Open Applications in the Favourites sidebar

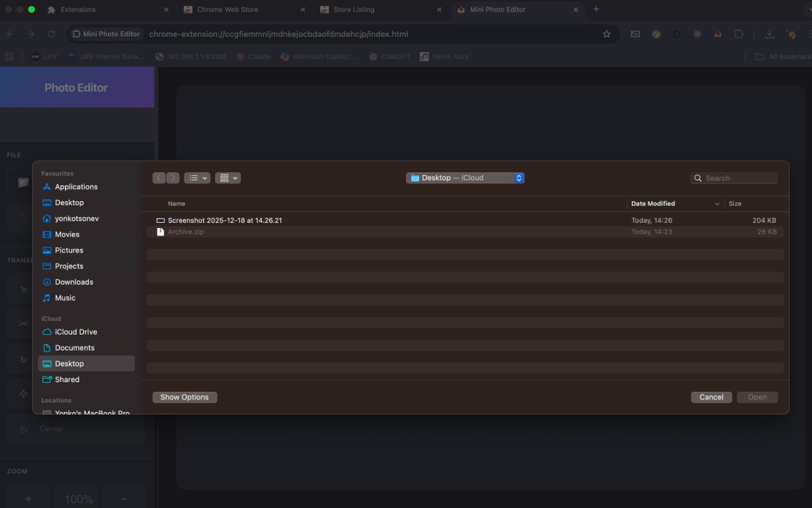coord(76,187)
